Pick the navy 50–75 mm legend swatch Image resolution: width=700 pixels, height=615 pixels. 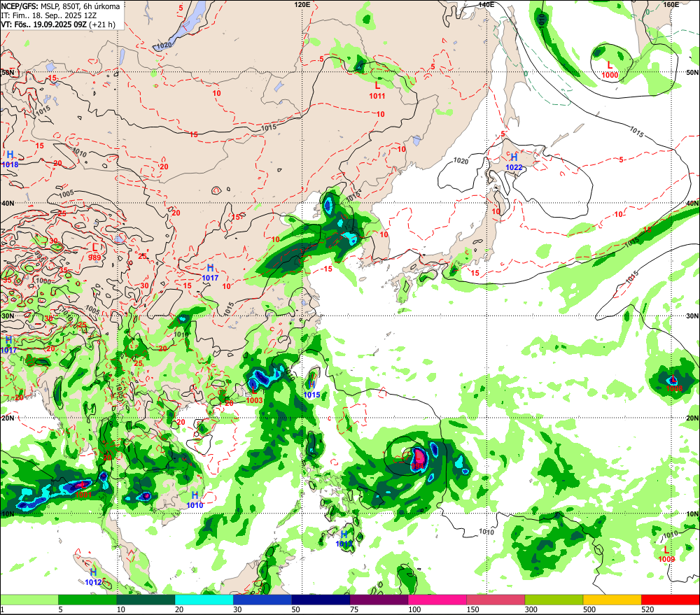(x=321, y=600)
